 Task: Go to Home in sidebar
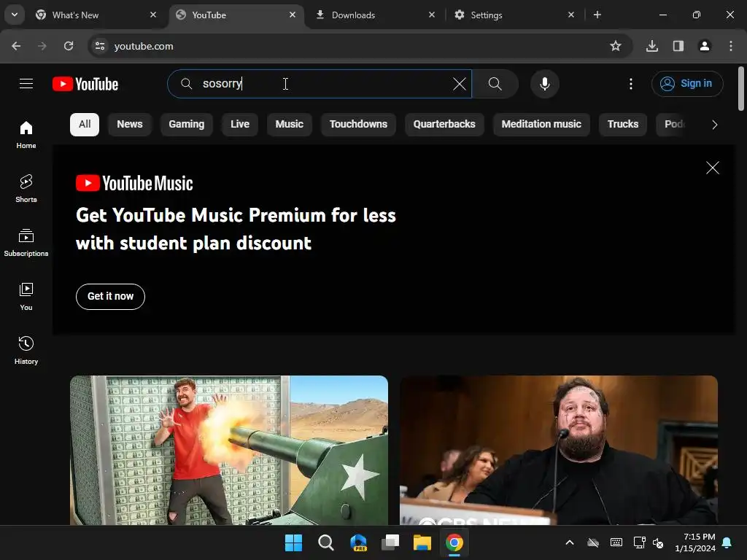pyautogui.click(x=26, y=135)
